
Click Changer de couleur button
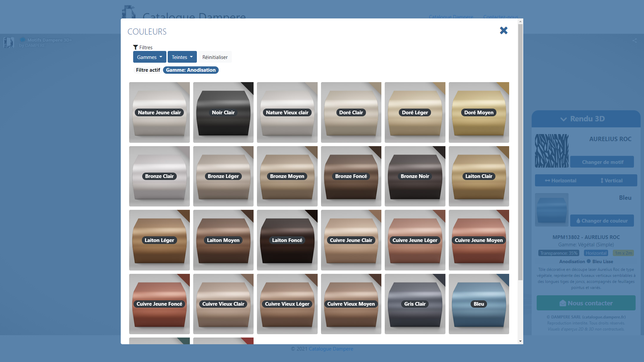[602, 221]
